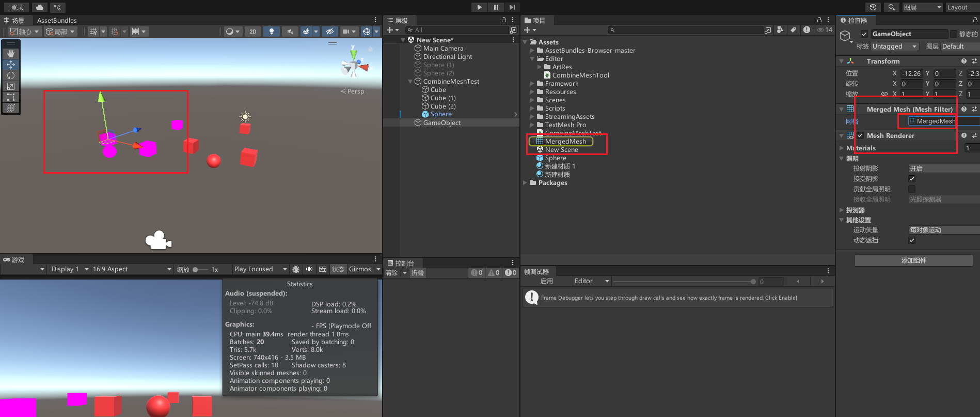This screenshot has width=980, height=417.
Task: Click the 登录 (sign in) button
Action: (17, 7)
